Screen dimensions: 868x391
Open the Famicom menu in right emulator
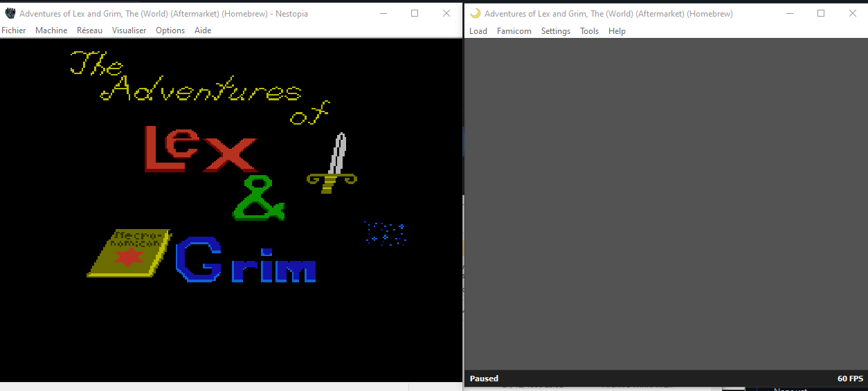tap(514, 31)
